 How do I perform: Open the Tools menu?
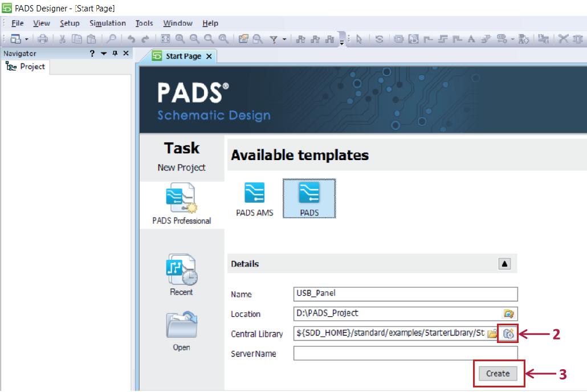(144, 23)
